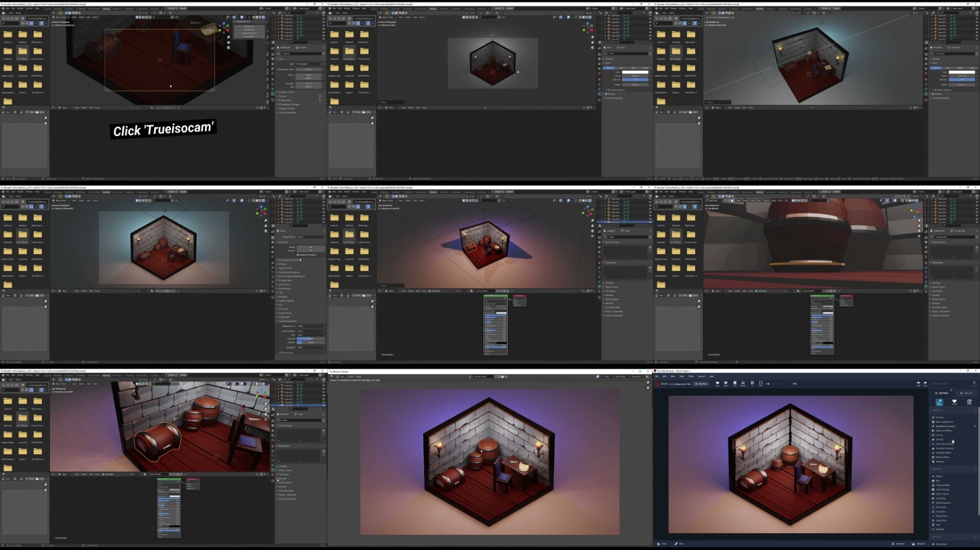Click the Undo arrow in Topaz Studio
The height and width of the screenshot is (550, 980).
coord(918,384)
